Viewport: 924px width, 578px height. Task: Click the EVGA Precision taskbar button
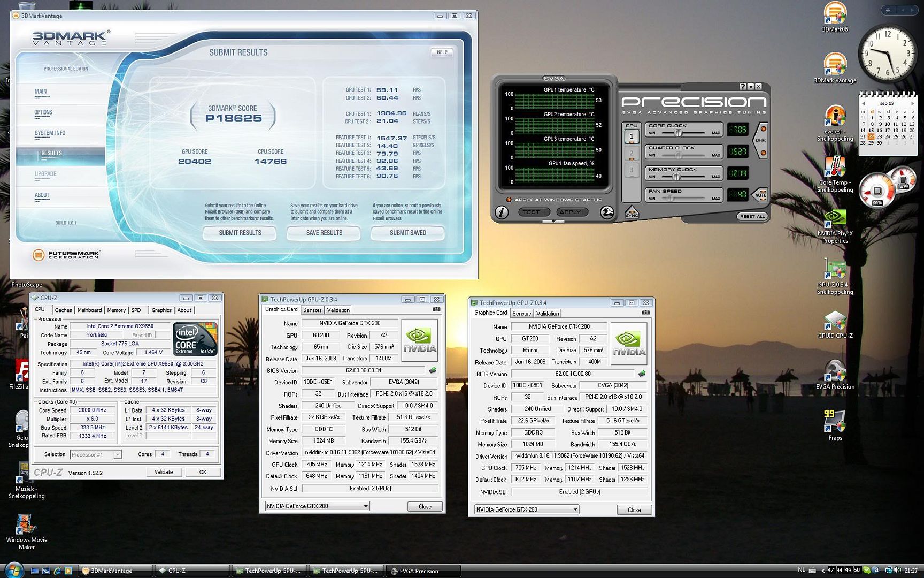[x=423, y=571]
